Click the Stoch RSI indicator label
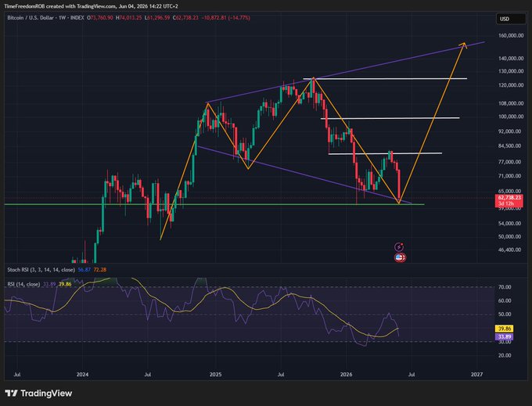The width and height of the screenshot is (532, 406). (41, 270)
